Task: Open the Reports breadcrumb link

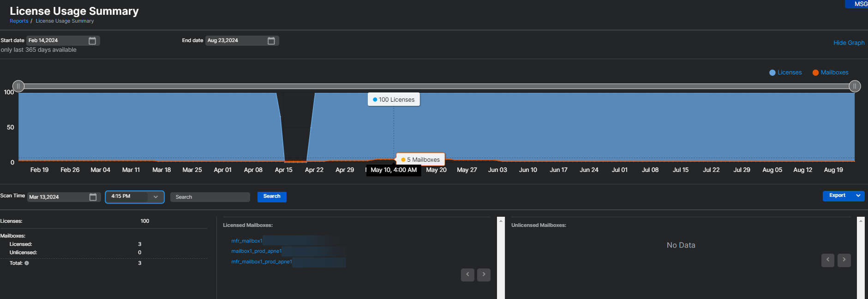Action: coord(19,21)
